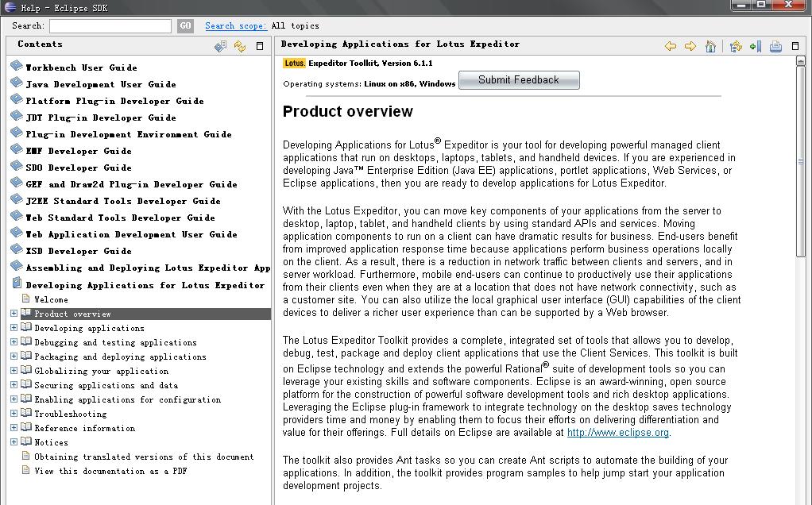This screenshot has height=505, width=812.
Task: Open JDT Plug-in Developer Guide
Action: [x=101, y=118]
